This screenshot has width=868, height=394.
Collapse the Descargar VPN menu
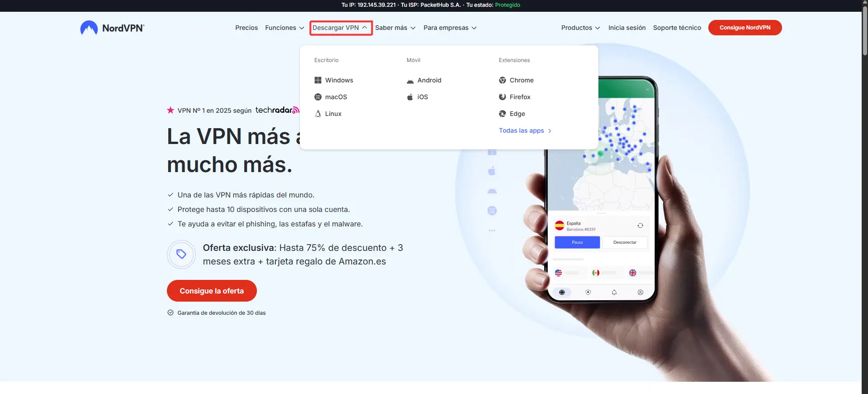(341, 28)
